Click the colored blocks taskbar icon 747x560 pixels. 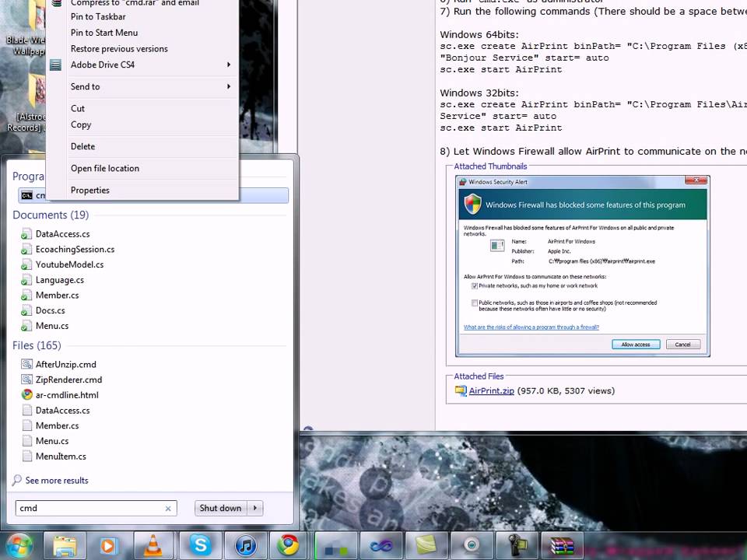point(336,545)
